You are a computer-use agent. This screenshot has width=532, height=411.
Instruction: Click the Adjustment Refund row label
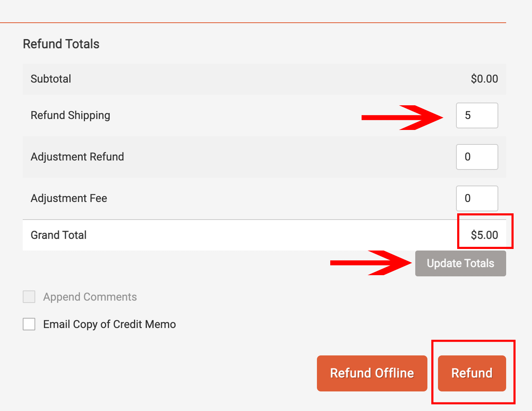77,157
